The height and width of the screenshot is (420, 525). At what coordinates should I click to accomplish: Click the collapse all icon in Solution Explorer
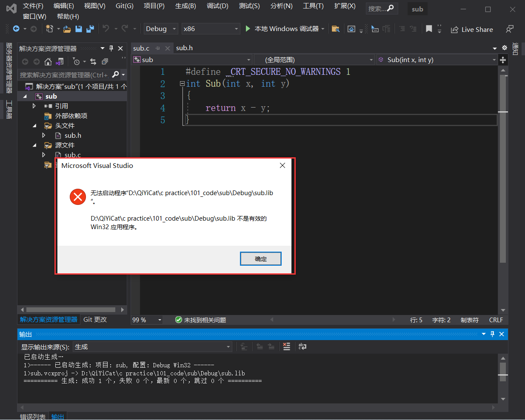105,62
